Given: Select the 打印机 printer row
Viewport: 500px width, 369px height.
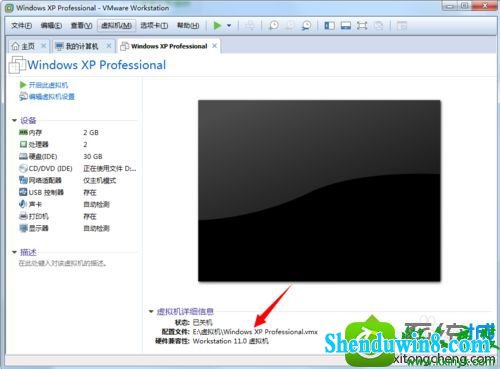Looking at the screenshot, I should pos(77,216).
